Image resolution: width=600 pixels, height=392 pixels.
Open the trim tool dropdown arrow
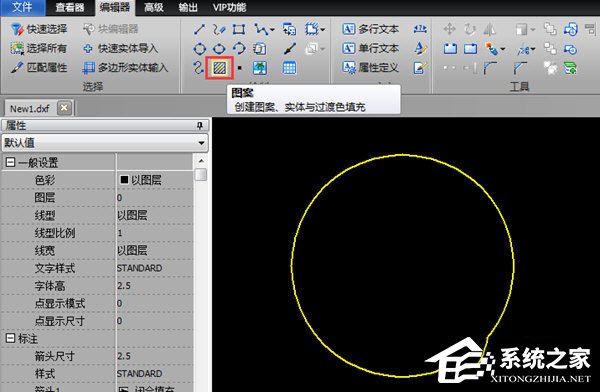533,49
